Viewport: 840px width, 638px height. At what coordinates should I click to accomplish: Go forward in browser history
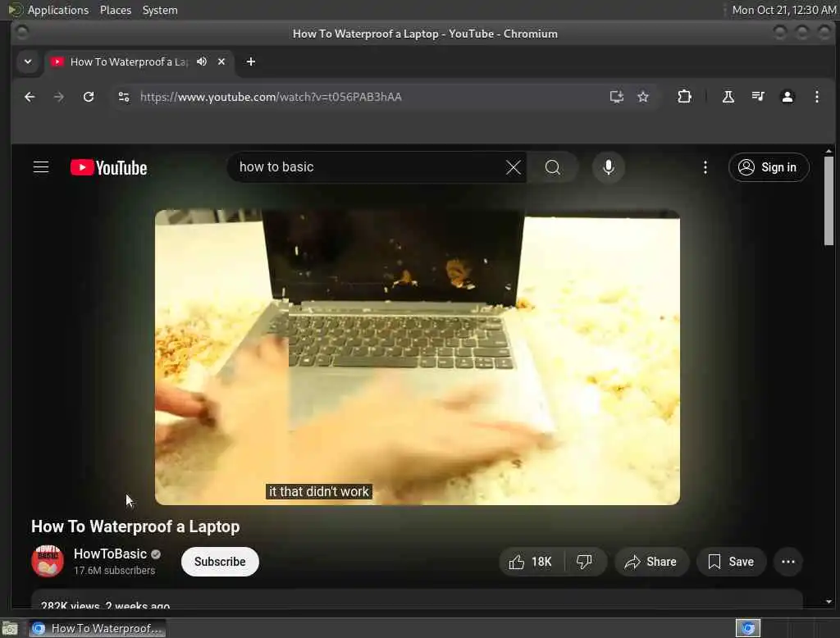tap(59, 97)
